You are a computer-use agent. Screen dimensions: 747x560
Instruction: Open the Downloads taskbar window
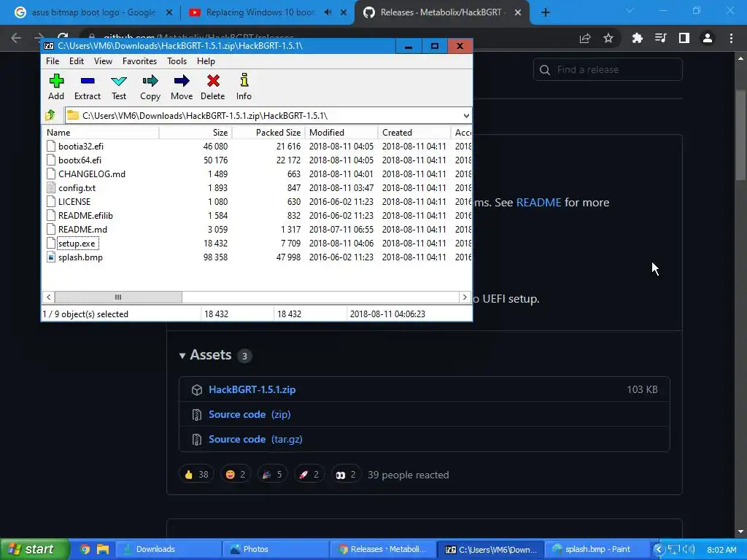click(x=168, y=549)
